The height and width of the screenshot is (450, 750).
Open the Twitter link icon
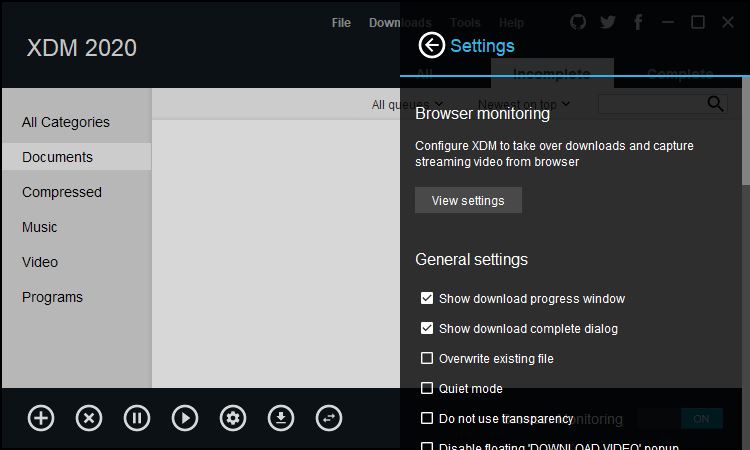point(607,22)
